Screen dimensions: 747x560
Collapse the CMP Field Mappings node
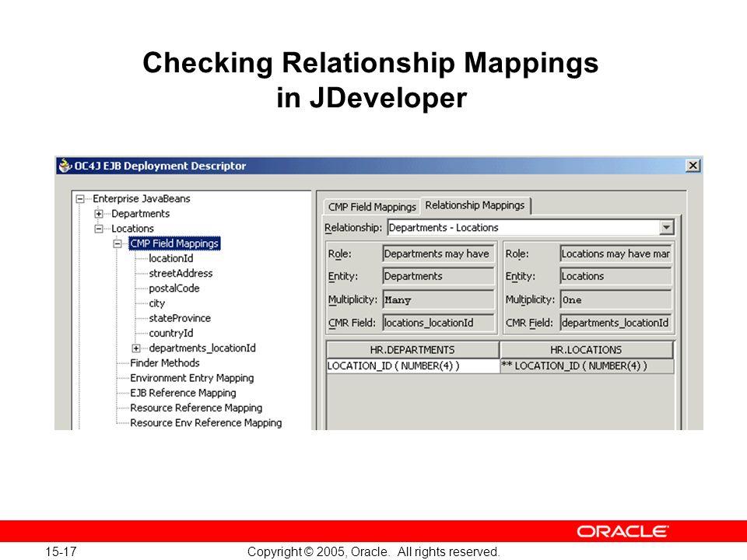pos(117,243)
